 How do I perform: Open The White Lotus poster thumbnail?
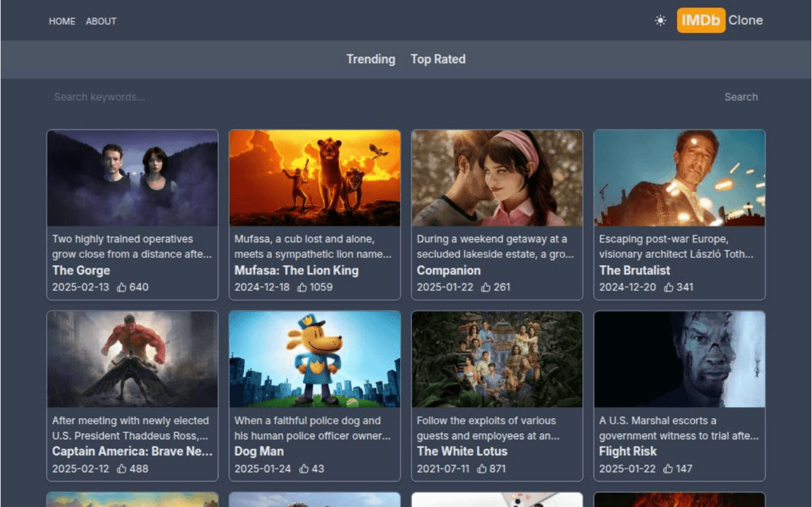click(497, 359)
